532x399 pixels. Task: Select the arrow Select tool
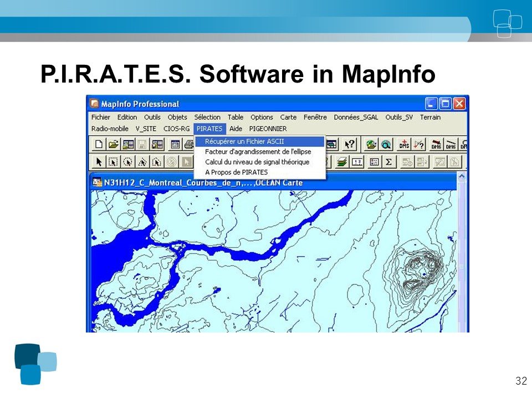click(99, 162)
